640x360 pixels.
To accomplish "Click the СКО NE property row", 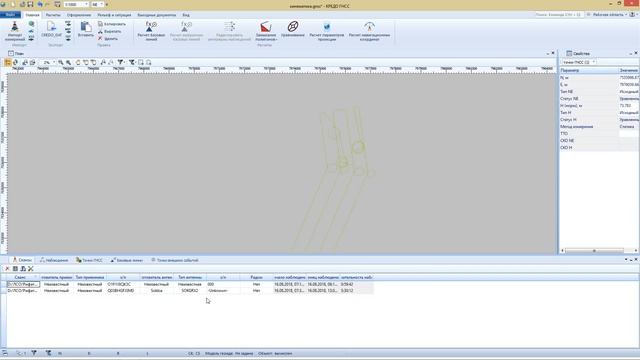I will coord(599,140).
